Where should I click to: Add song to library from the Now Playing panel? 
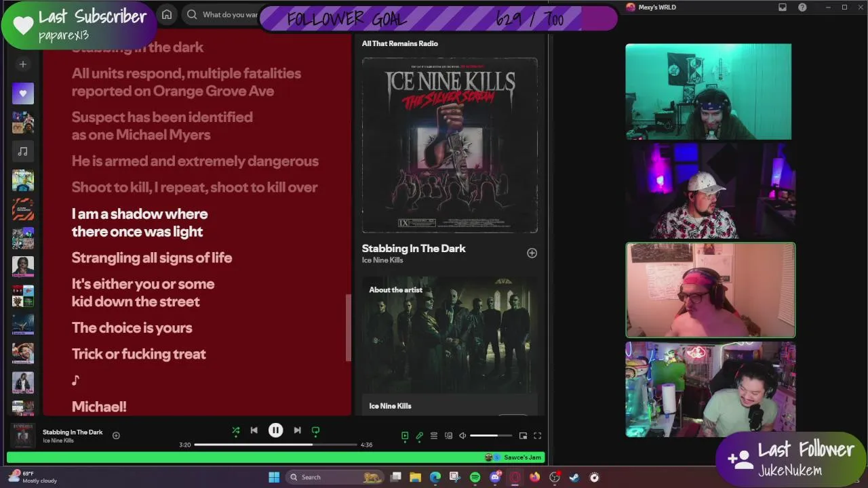532,253
